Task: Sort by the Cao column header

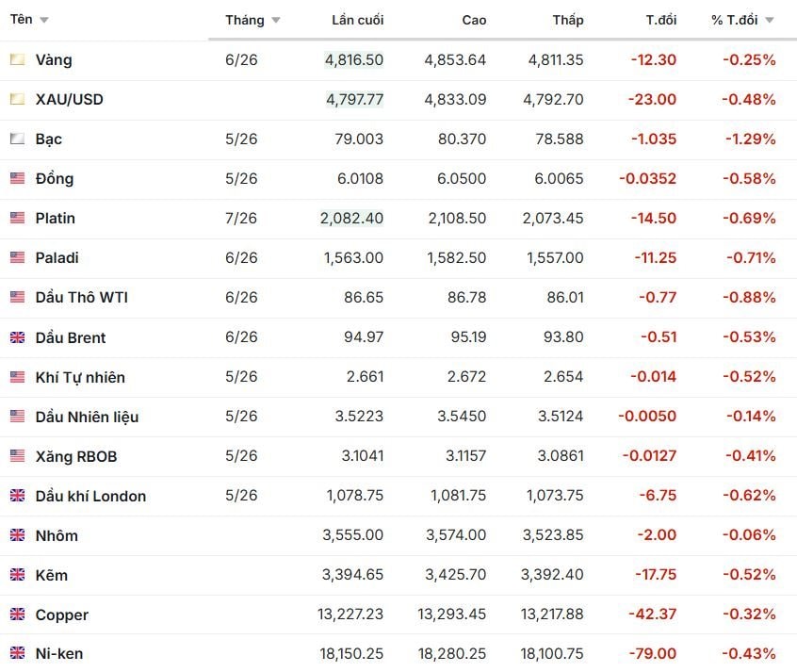Action: (x=474, y=20)
